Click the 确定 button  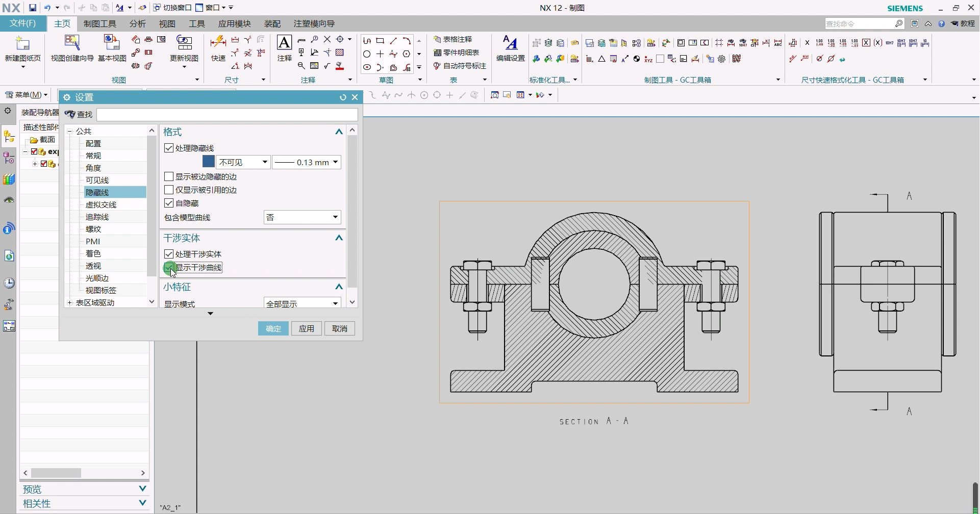273,329
